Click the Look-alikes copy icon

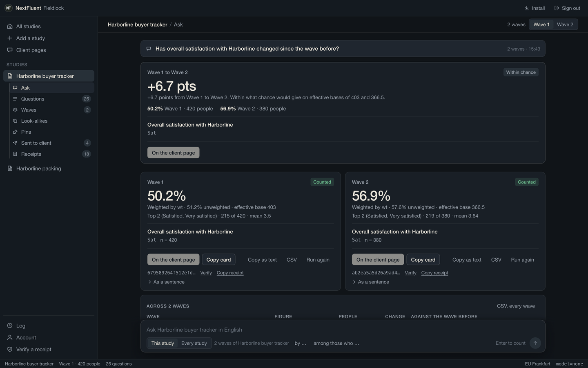tap(15, 121)
